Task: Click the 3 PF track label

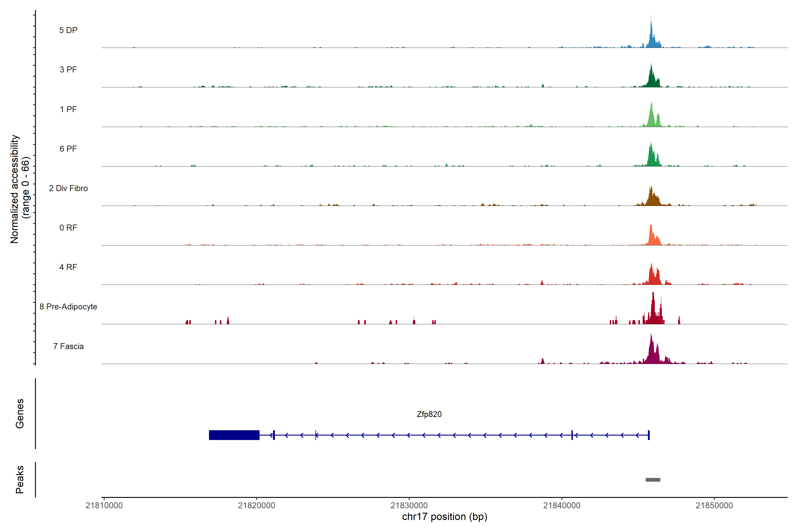Action: (68, 70)
